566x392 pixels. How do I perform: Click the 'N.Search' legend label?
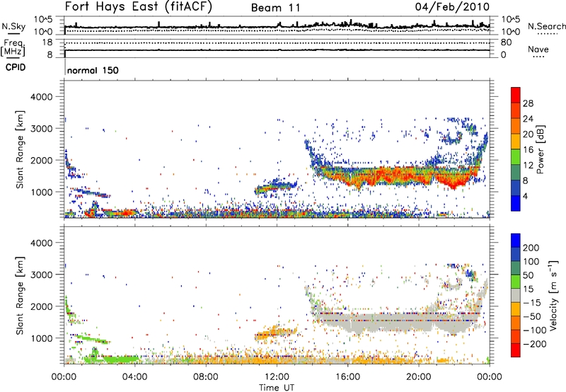click(x=546, y=26)
